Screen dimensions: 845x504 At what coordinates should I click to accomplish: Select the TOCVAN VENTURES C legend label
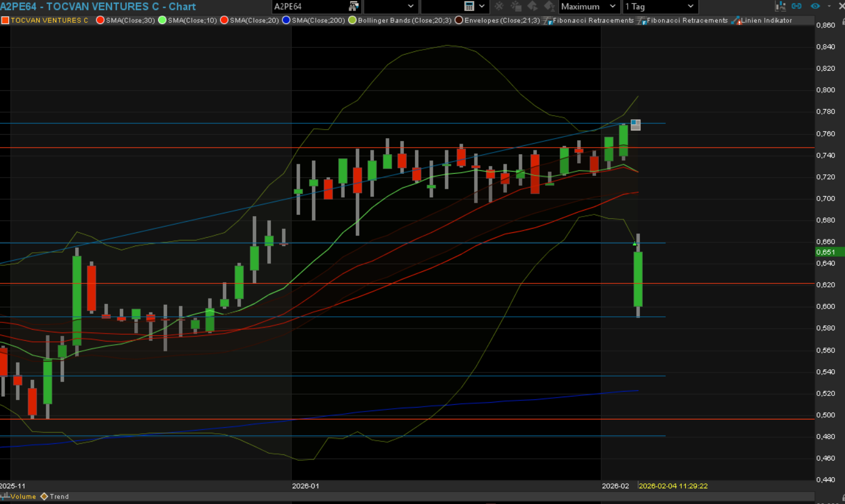pyautogui.click(x=50, y=21)
